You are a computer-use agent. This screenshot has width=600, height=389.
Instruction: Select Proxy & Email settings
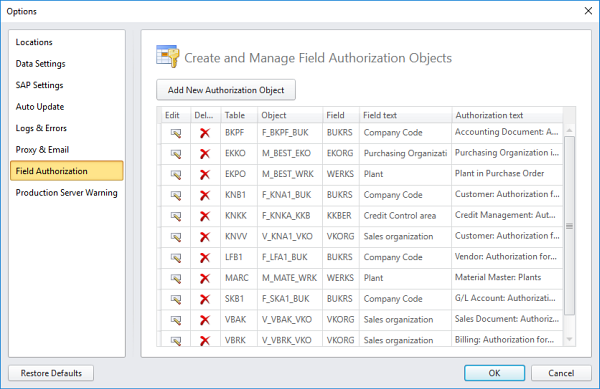click(67, 150)
